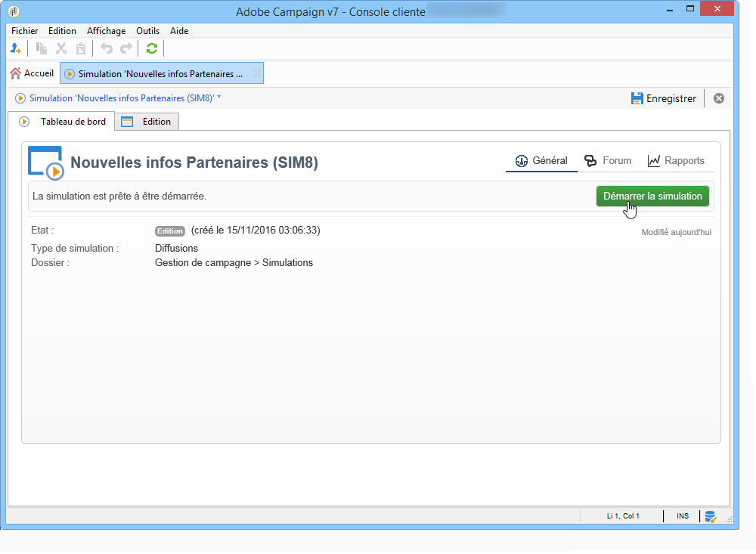Click the Undo arrow icon
756x554 pixels.
[x=107, y=48]
